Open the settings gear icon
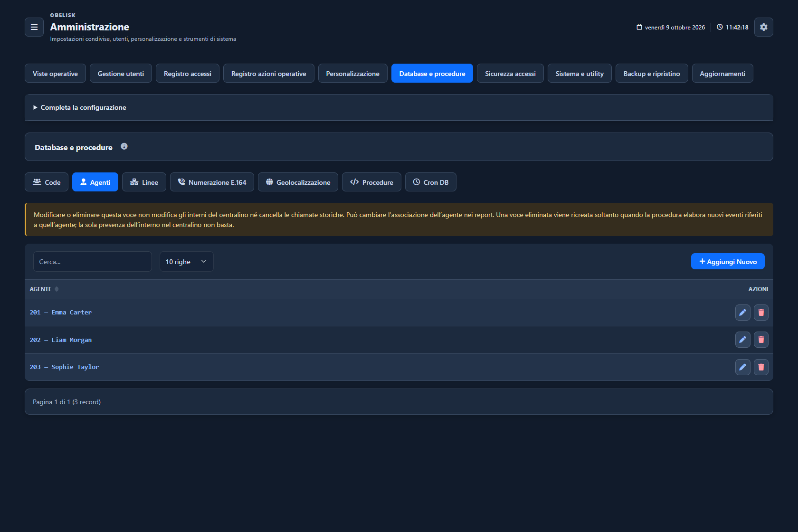The height and width of the screenshot is (532, 798). (763, 27)
